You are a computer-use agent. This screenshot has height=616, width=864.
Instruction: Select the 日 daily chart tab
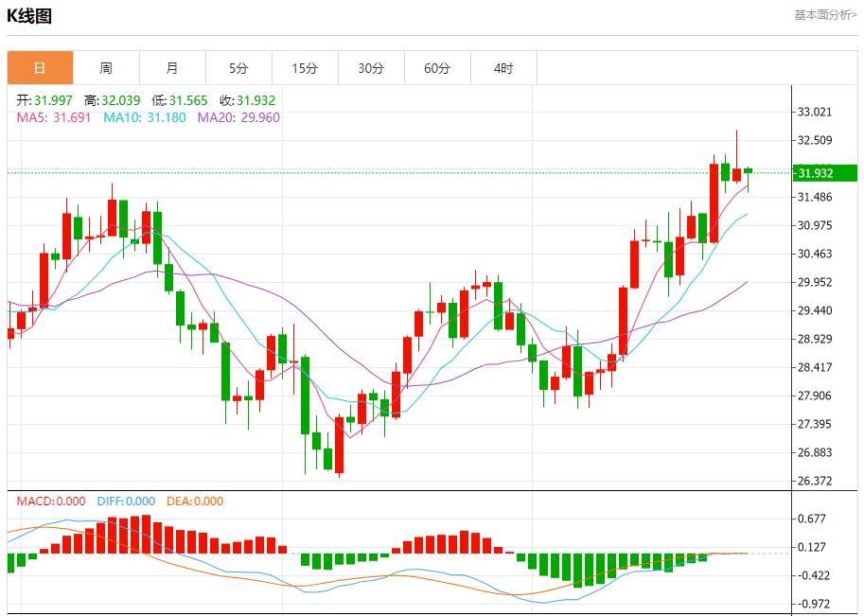pos(40,68)
